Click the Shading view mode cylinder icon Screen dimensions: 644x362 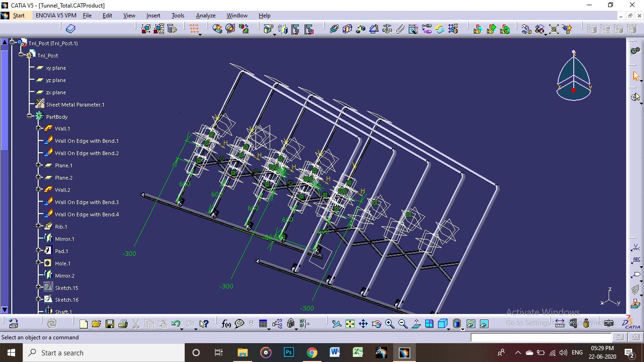pyautogui.click(x=457, y=324)
